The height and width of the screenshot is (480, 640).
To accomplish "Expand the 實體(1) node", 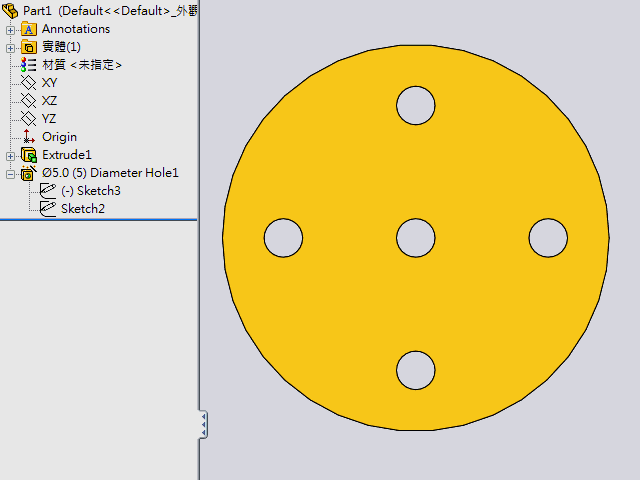I will 10,48.
